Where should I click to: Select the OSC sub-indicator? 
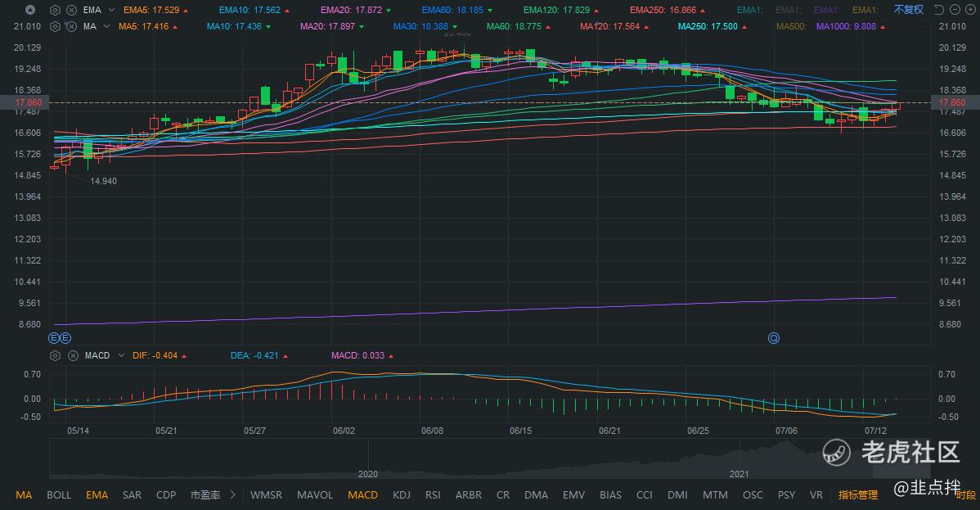click(753, 495)
